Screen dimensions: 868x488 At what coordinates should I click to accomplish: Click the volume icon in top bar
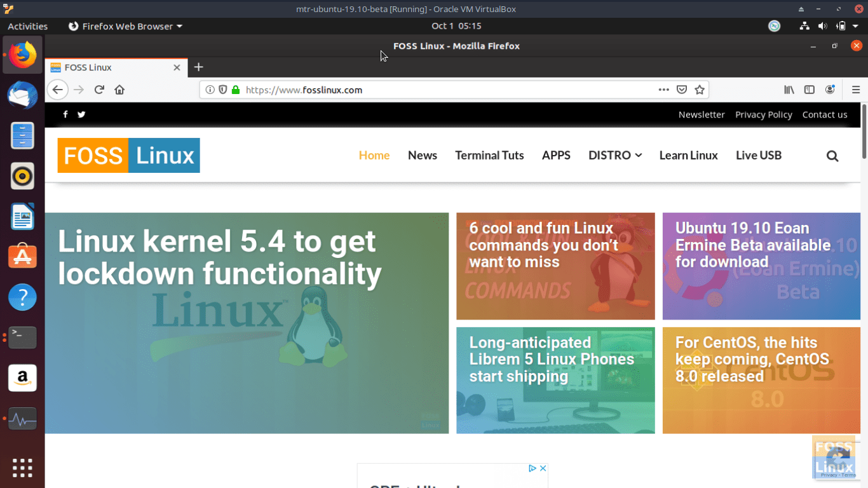pyautogui.click(x=822, y=26)
